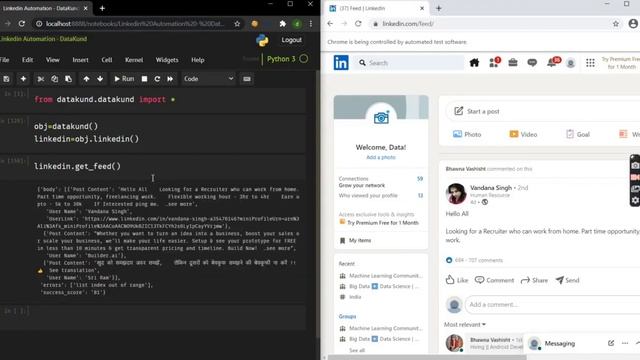Open Try Premium Free for 1 Month link
The width and height of the screenshot is (640, 360).
(x=383, y=223)
